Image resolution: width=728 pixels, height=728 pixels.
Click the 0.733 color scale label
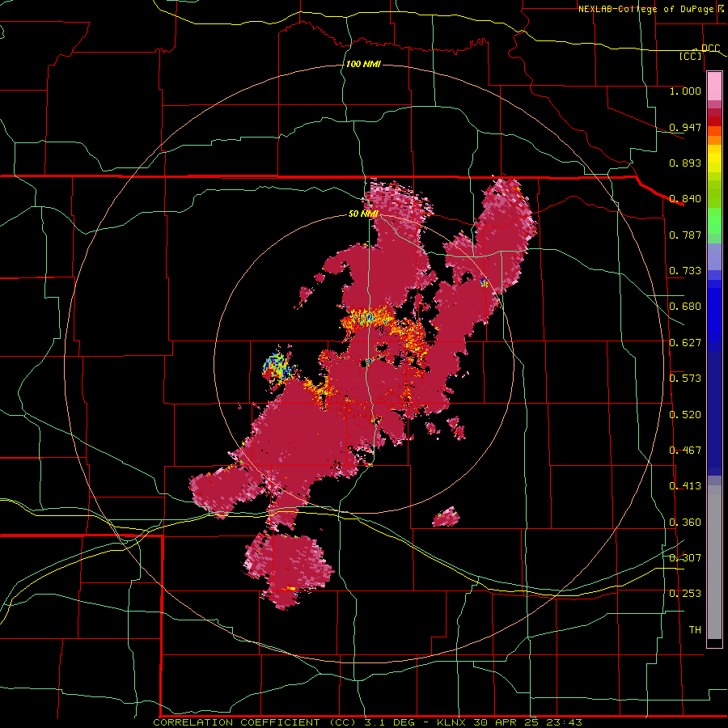point(685,271)
